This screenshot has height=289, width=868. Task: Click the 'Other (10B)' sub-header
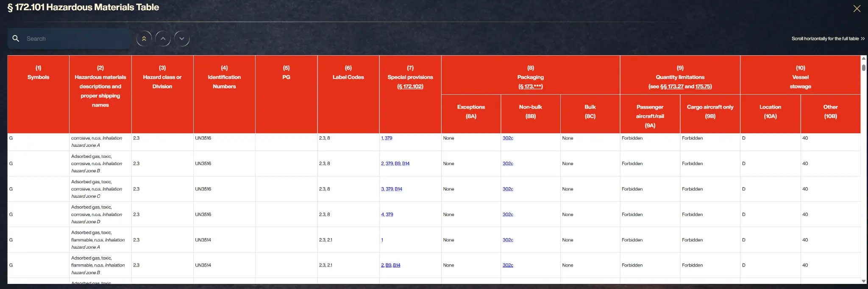coord(831,114)
